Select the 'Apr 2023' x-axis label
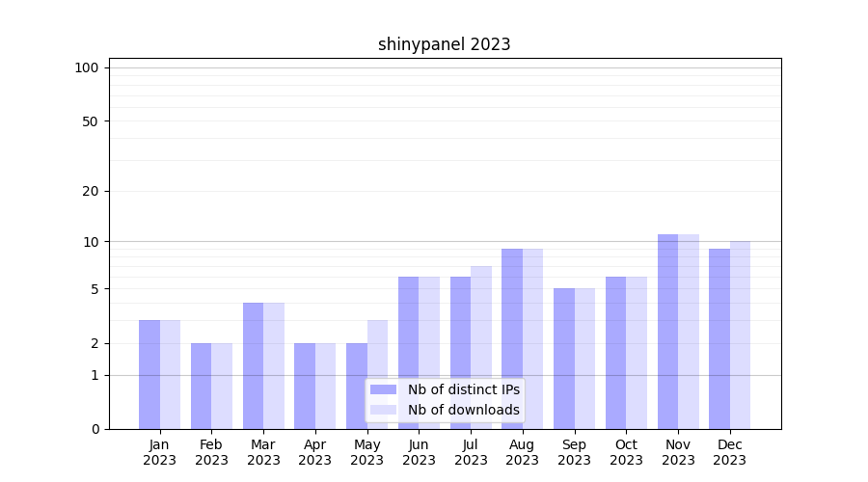Viewport: 868px width, 482px height. 315,452
